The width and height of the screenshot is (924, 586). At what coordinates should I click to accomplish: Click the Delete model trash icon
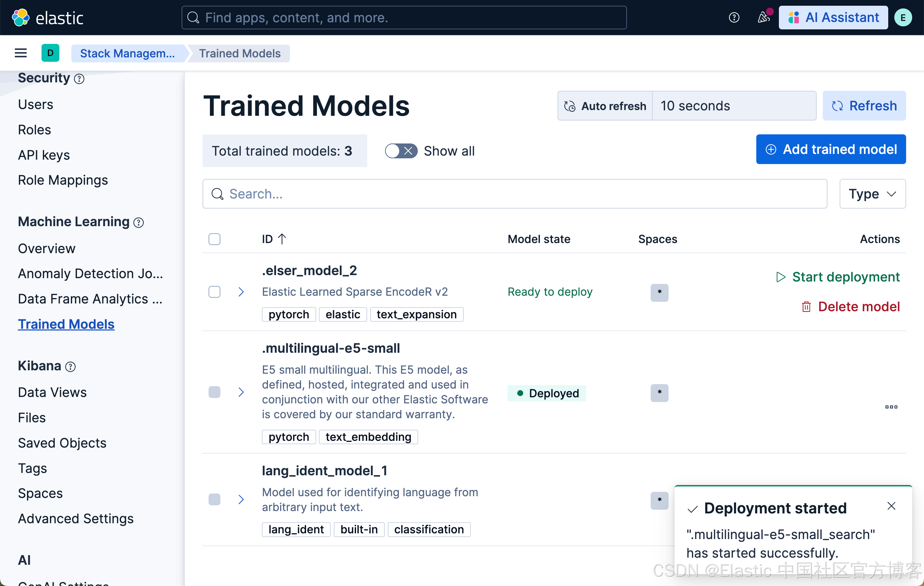tap(806, 307)
